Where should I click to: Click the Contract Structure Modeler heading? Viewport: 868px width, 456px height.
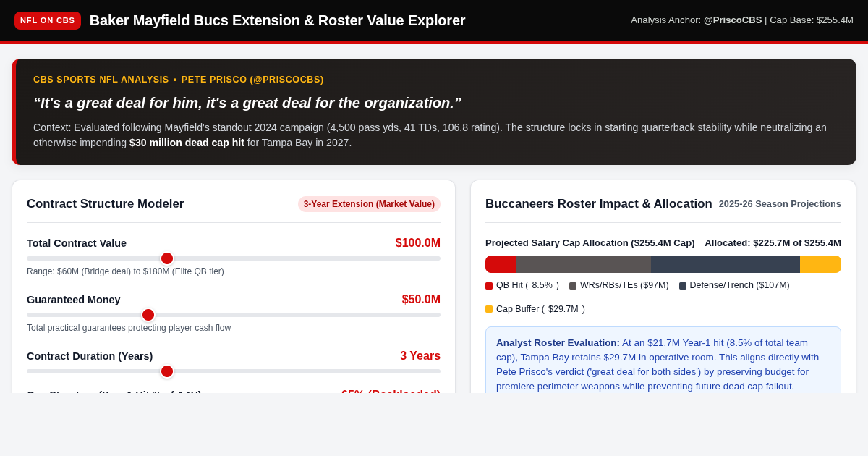(x=106, y=204)
